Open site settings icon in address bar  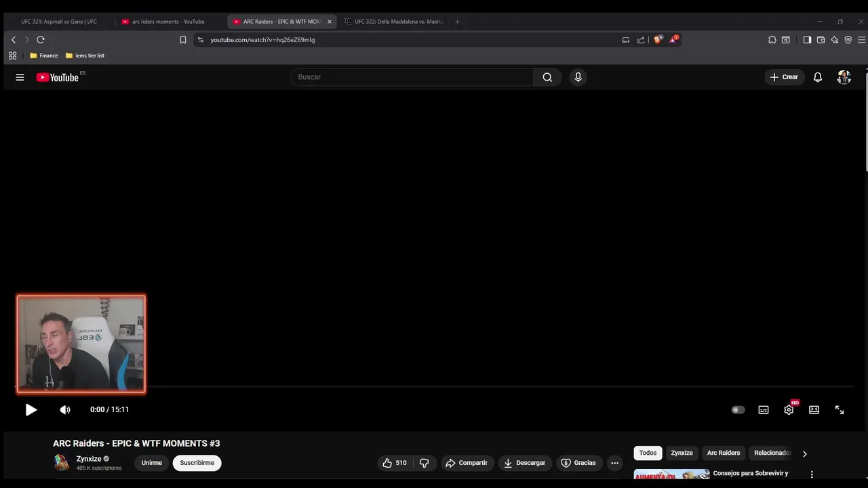pyautogui.click(x=200, y=40)
